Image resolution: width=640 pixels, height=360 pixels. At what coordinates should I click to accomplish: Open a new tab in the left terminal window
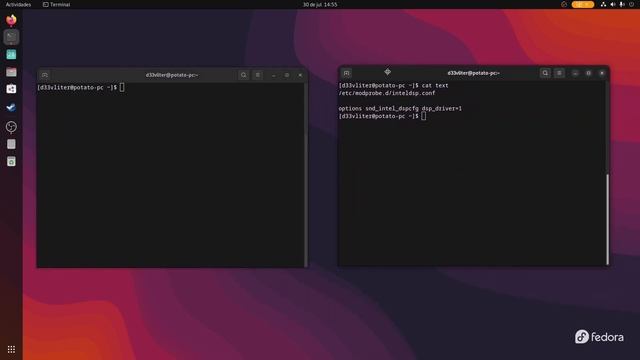pyautogui.click(x=45, y=75)
